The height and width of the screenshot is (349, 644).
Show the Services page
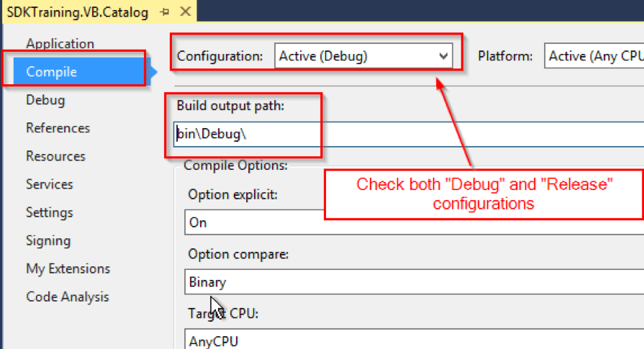point(50,184)
